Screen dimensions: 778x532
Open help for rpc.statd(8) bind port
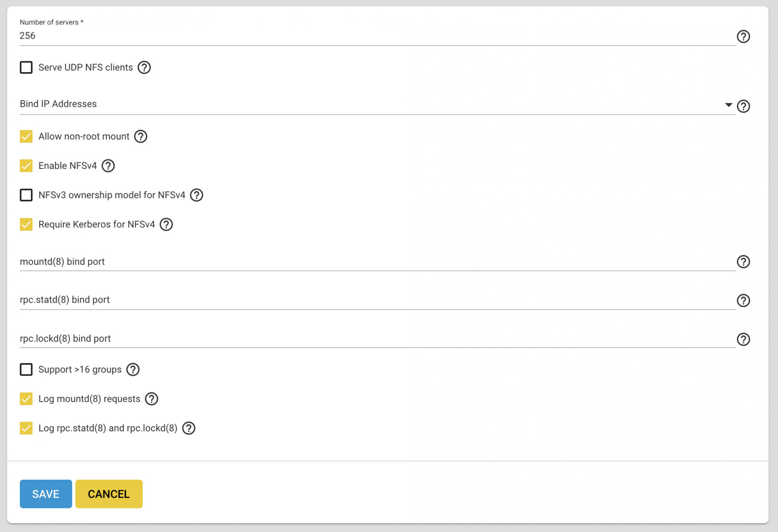[x=743, y=300]
